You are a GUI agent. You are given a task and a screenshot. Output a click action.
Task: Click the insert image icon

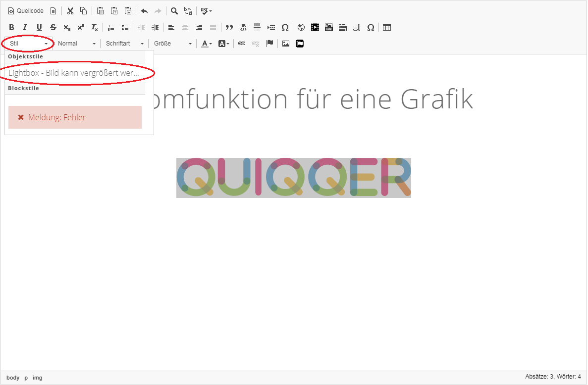pyautogui.click(x=286, y=44)
